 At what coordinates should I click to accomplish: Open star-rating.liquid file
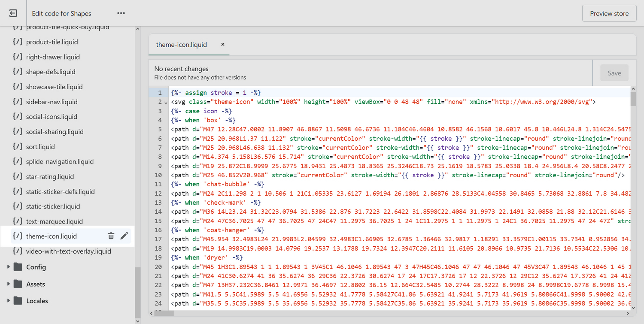[x=50, y=176]
